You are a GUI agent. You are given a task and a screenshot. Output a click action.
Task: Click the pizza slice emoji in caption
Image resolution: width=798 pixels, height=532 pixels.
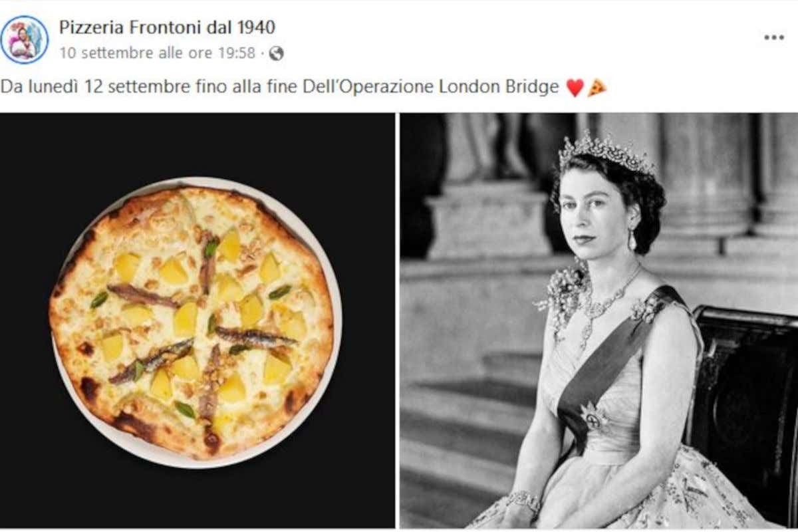click(x=597, y=88)
